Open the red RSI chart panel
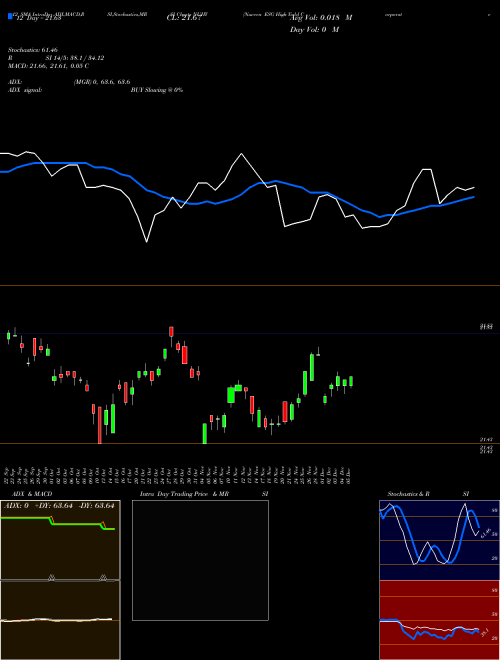 439,620
